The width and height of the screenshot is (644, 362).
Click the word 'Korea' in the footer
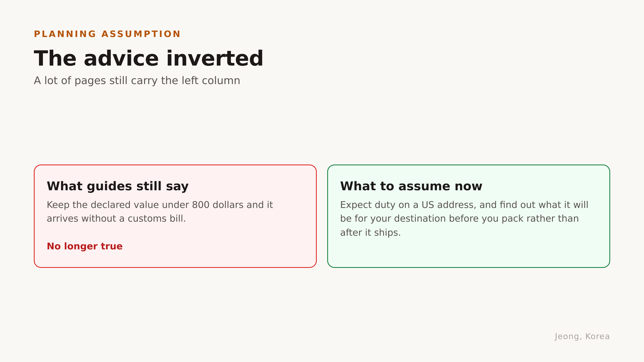pyautogui.click(x=598, y=336)
